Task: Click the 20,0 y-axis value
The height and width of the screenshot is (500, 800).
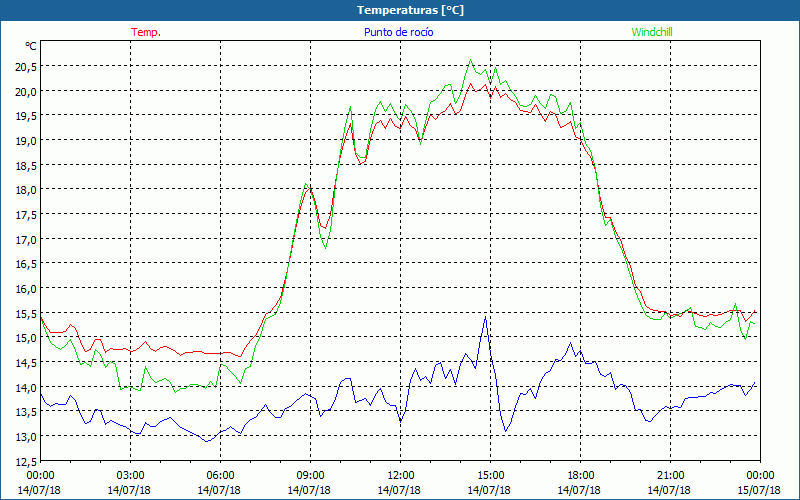Action: 27,91
